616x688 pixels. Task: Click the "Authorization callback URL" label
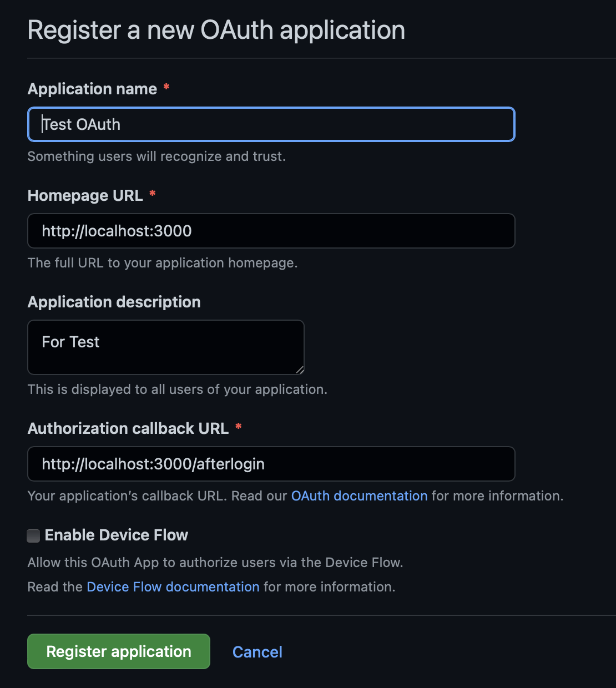128,428
